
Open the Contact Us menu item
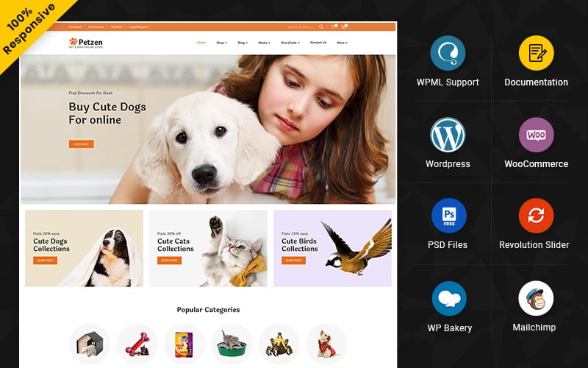point(318,43)
